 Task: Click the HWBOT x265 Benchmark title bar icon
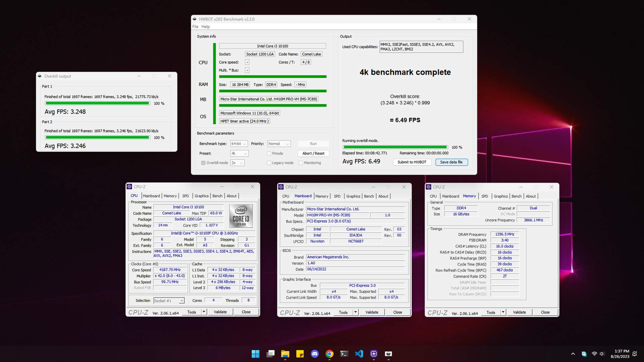point(195,19)
